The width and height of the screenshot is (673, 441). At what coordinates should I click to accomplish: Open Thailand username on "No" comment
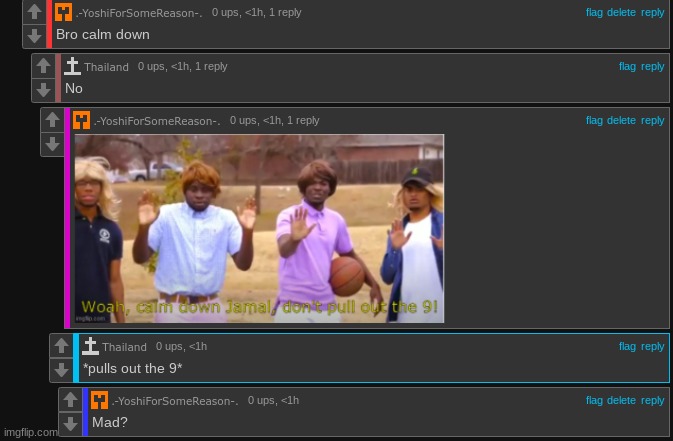point(106,67)
